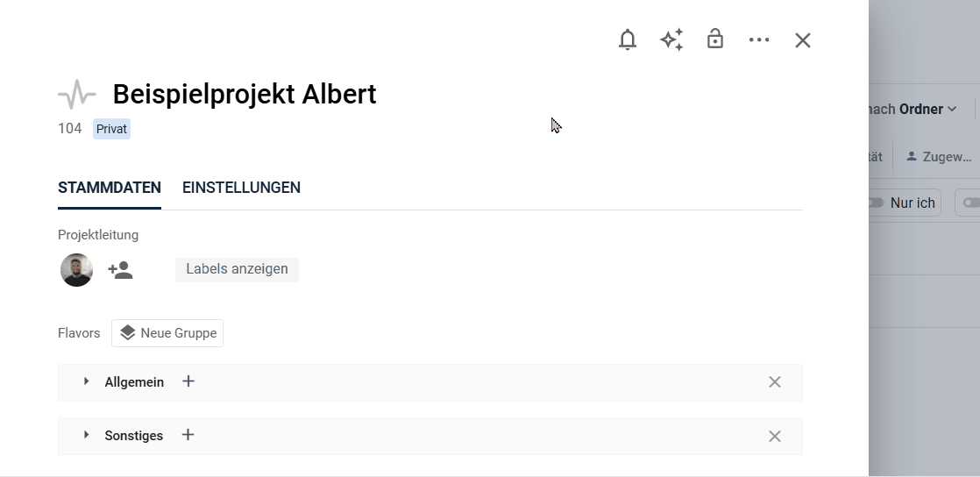Expand the Sonstiges group
This screenshot has height=477, width=980.
(87, 435)
